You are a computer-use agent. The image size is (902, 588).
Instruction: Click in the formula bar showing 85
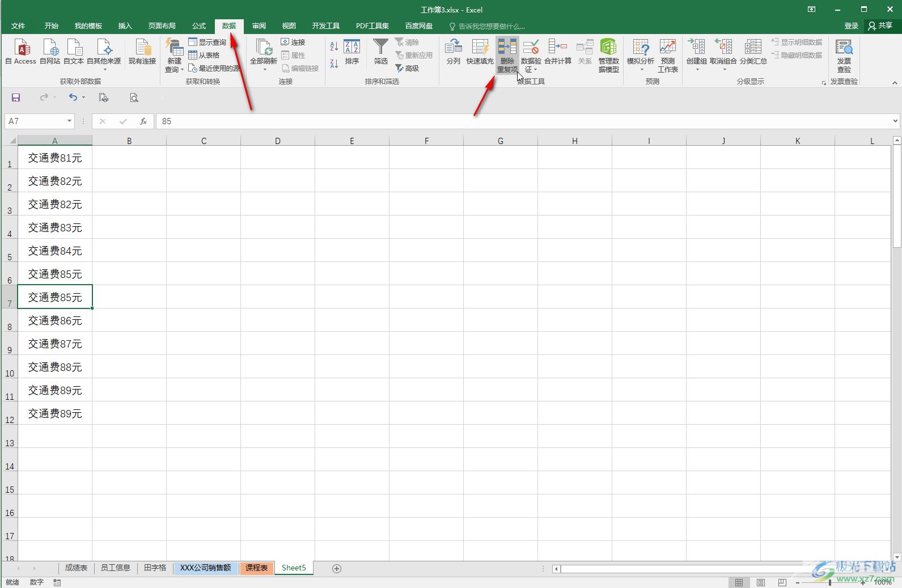coord(522,121)
